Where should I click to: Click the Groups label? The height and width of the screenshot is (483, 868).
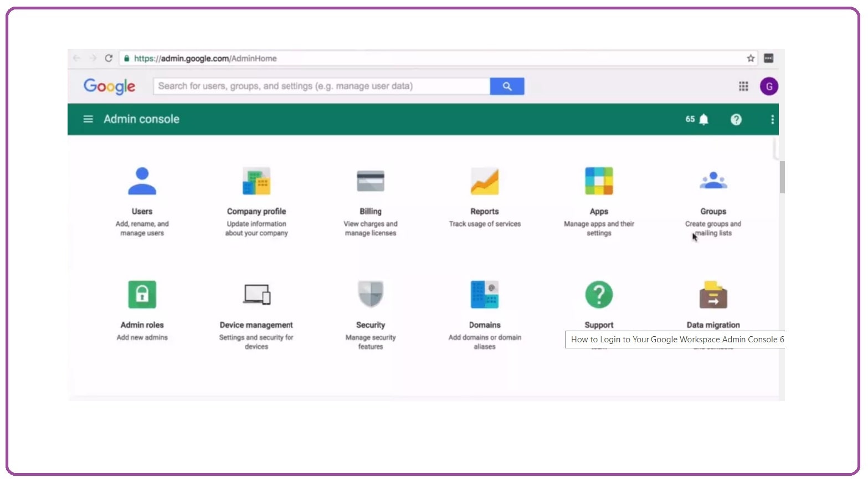tap(713, 212)
